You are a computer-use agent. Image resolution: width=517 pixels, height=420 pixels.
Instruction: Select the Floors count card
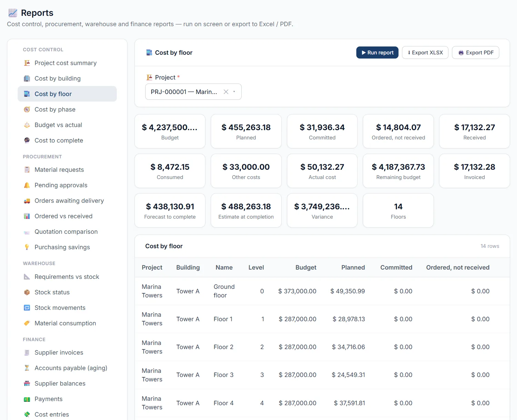click(398, 210)
